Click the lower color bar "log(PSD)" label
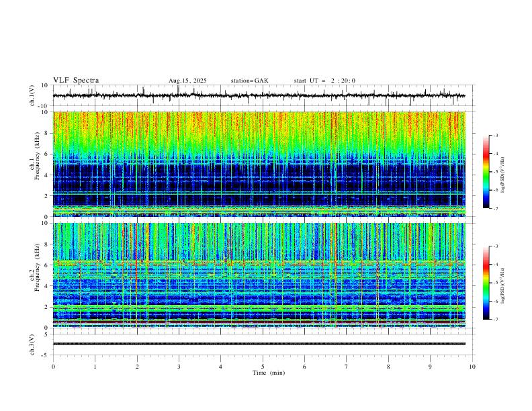 coord(502,285)
